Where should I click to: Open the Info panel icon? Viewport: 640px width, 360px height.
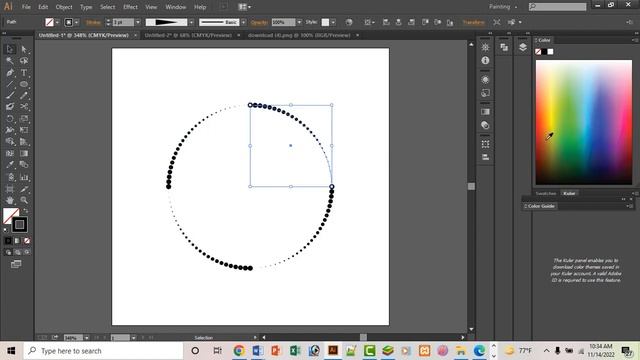point(485,60)
